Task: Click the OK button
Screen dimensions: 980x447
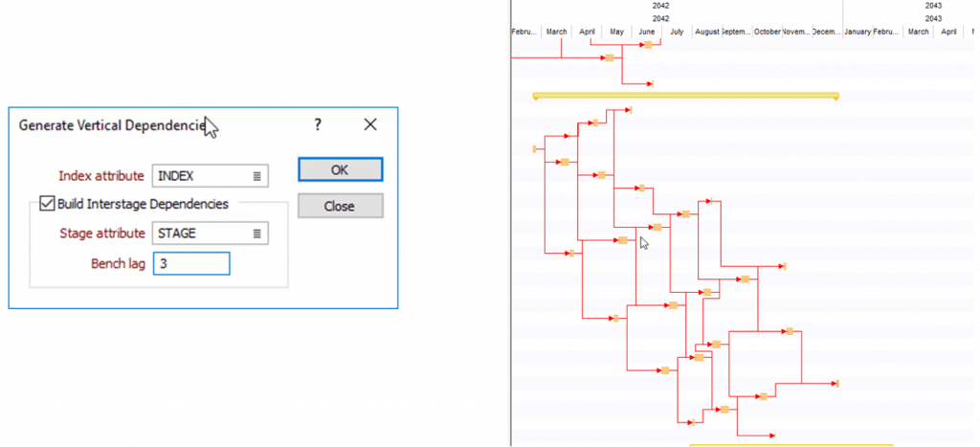Action: [340, 169]
